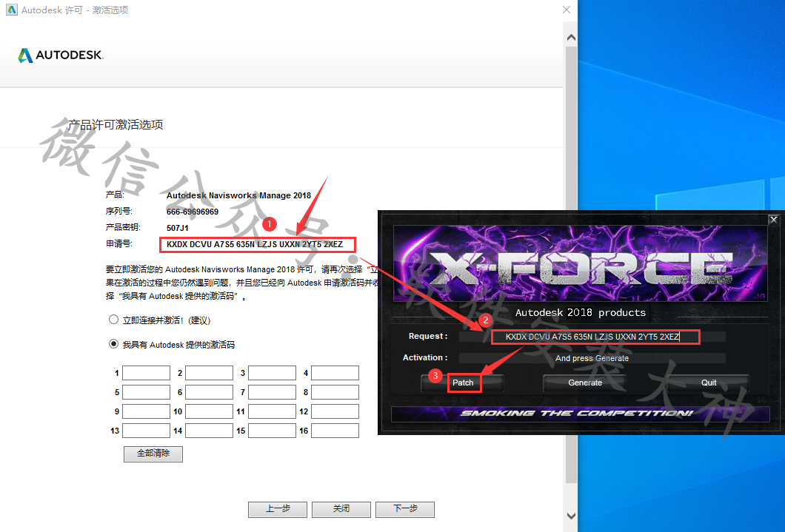Click the Activation field in the X-Force window

(x=592, y=358)
